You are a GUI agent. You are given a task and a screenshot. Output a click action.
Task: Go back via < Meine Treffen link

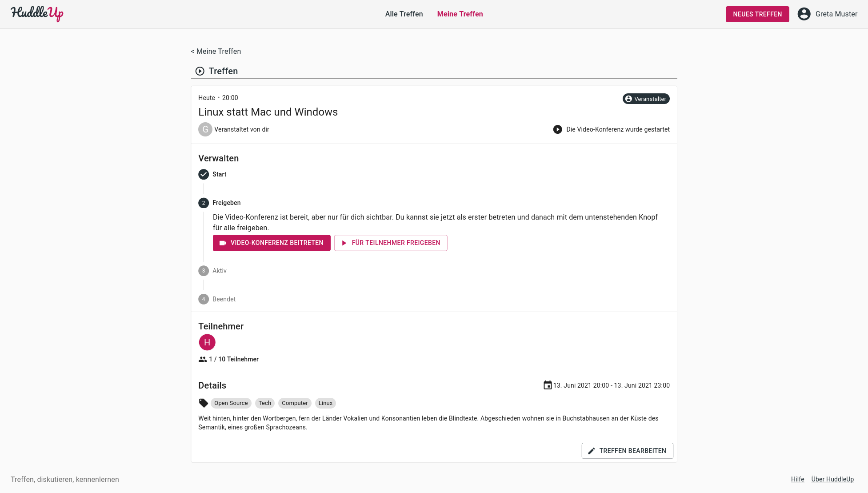click(x=216, y=52)
